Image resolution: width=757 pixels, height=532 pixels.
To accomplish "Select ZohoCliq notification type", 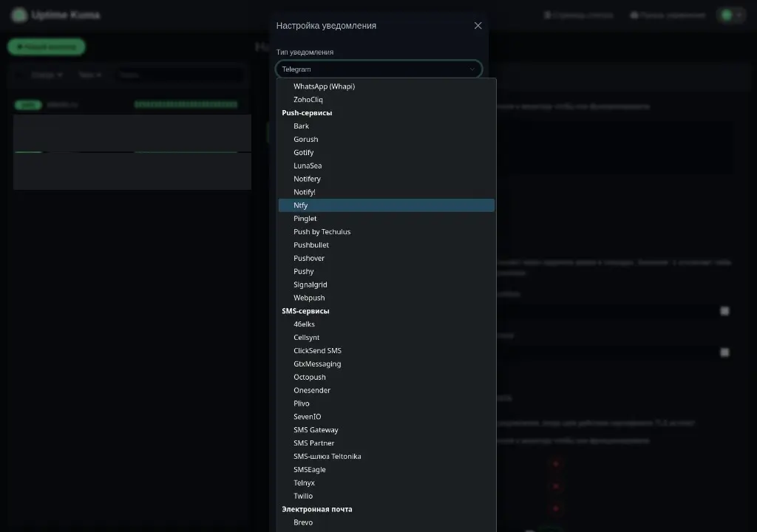I will pos(386,100).
